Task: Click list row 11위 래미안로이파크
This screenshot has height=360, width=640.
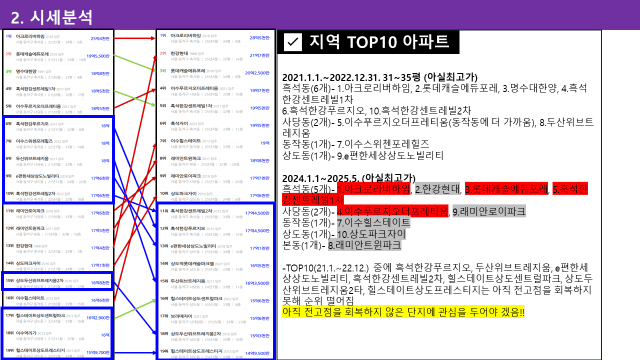Action: [58, 213]
